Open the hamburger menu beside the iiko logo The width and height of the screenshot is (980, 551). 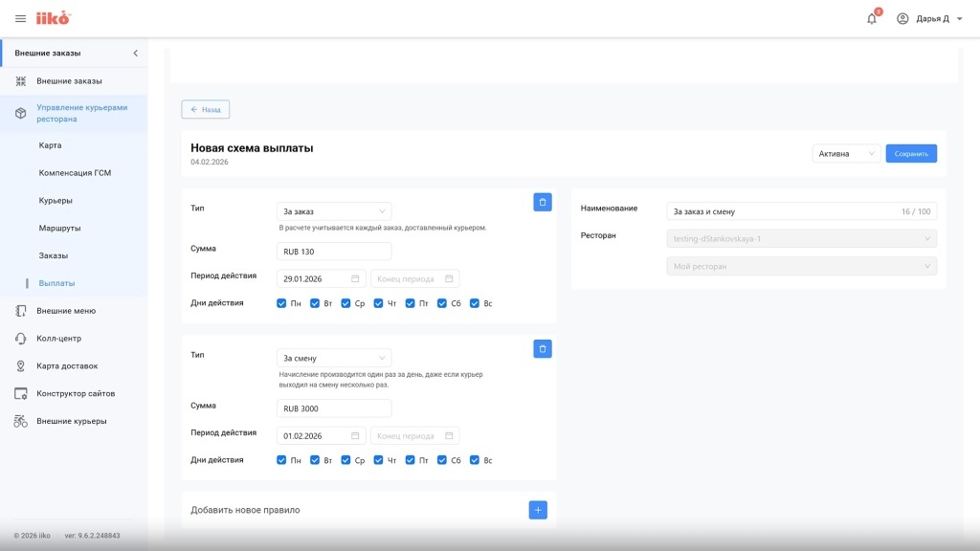click(21, 19)
